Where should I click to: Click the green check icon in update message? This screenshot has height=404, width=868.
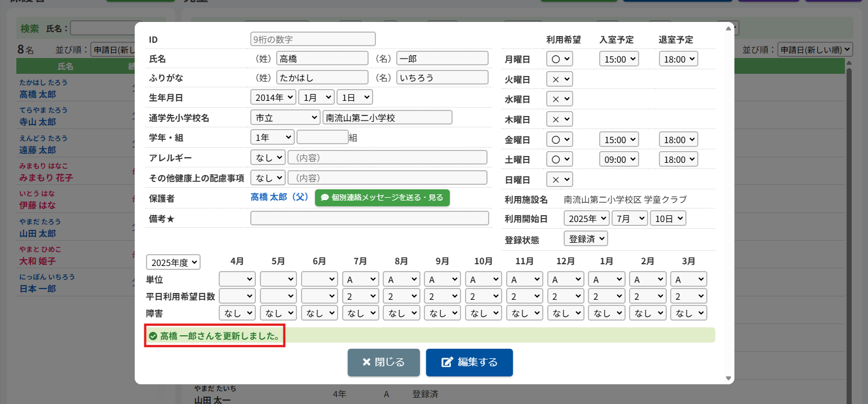coord(153,336)
